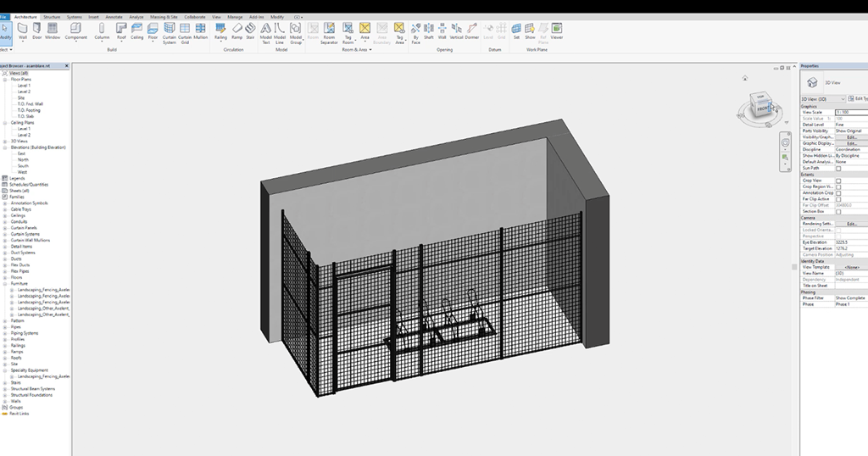Select the Model Group tool
868x456 pixels.
[296, 33]
